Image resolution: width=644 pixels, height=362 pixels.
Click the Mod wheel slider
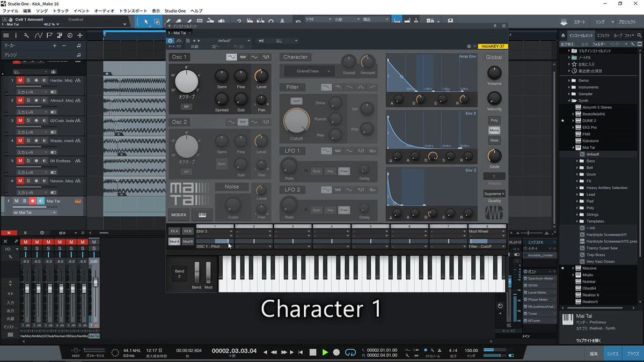point(208,272)
